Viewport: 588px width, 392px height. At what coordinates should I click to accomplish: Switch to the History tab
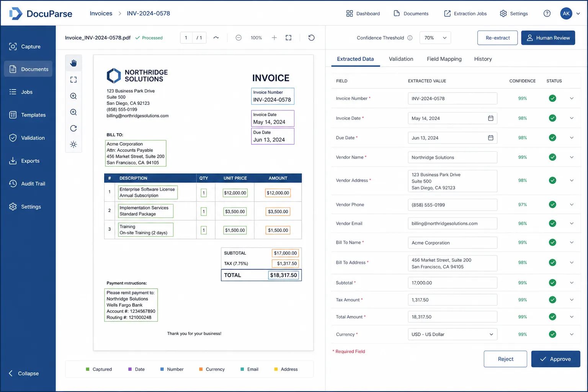[483, 59]
